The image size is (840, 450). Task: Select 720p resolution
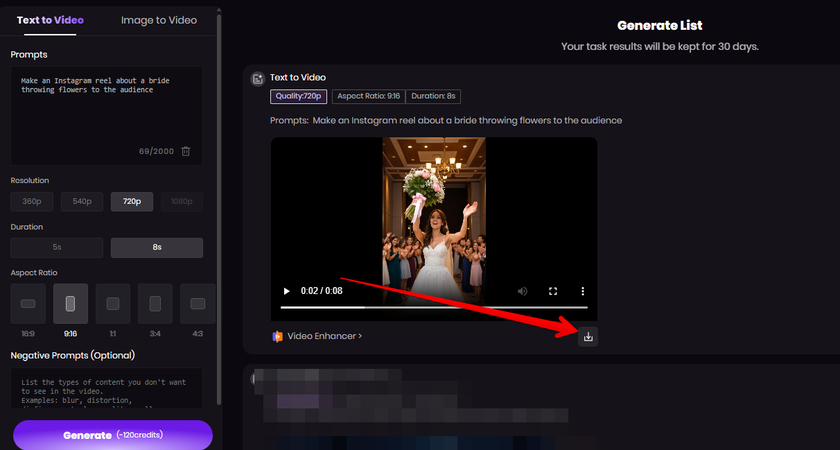[x=132, y=201]
